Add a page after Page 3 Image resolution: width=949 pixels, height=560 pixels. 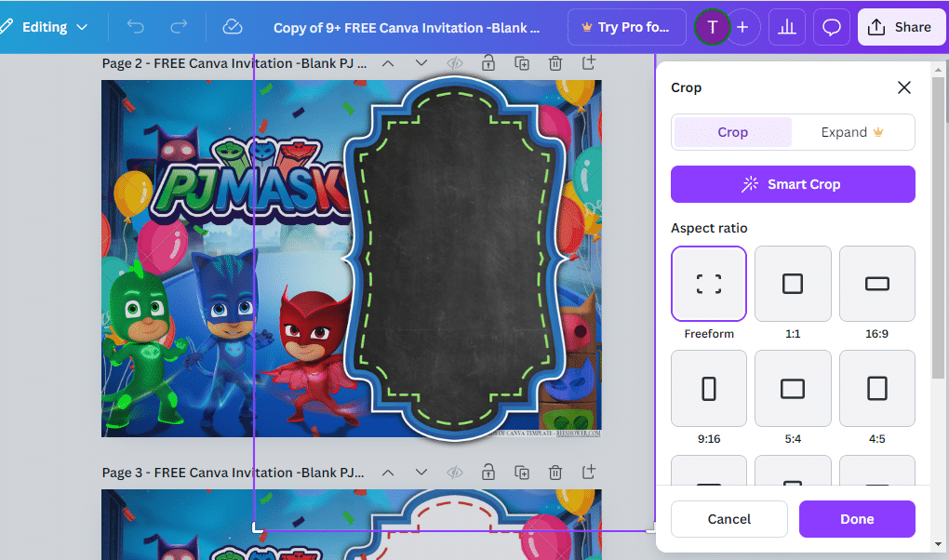click(x=589, y=473)
